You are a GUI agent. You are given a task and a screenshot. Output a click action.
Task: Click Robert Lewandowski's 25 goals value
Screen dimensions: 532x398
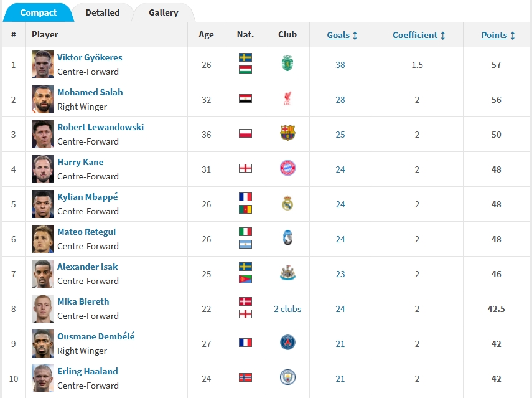pos(340,135)
